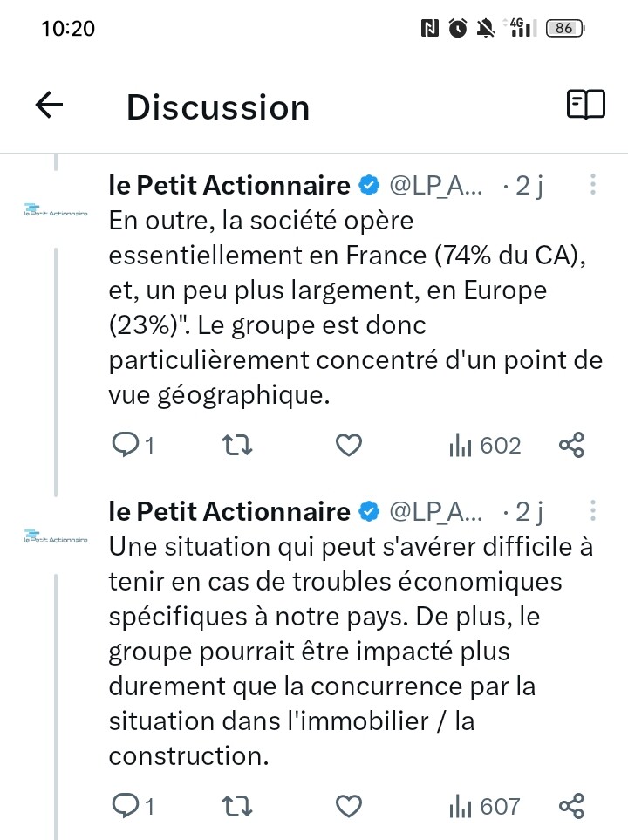Like the second tweet with 607 views

[x=349, y=806]
